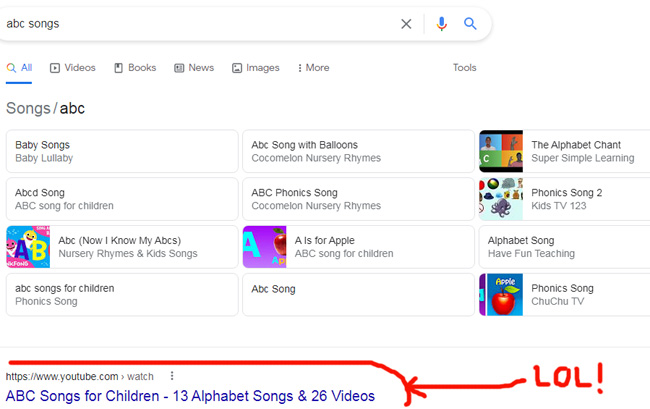Click The Alphabet Chant thumbnail
This screenshot has height=409, width=650.
501,151
